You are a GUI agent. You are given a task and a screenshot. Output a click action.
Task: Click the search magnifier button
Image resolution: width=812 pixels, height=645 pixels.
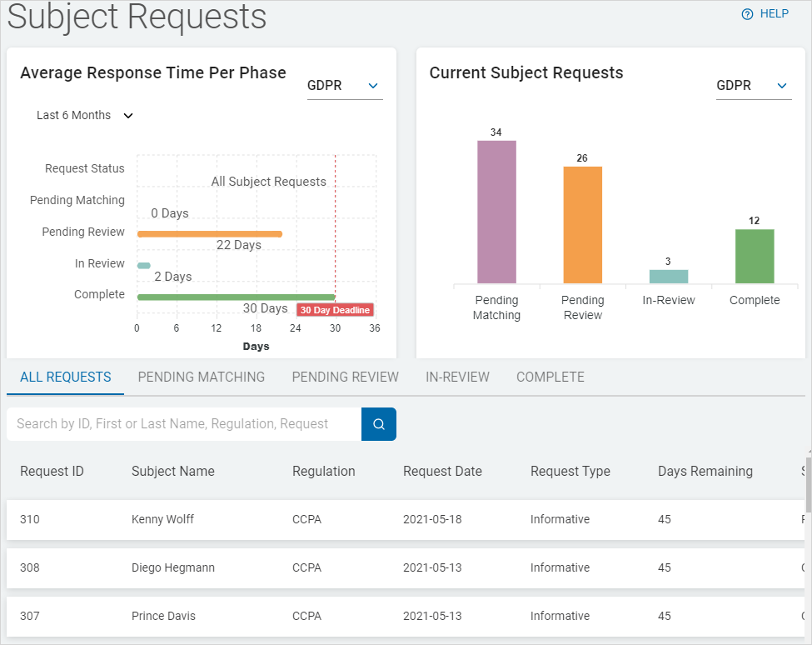tap(379, 424)
